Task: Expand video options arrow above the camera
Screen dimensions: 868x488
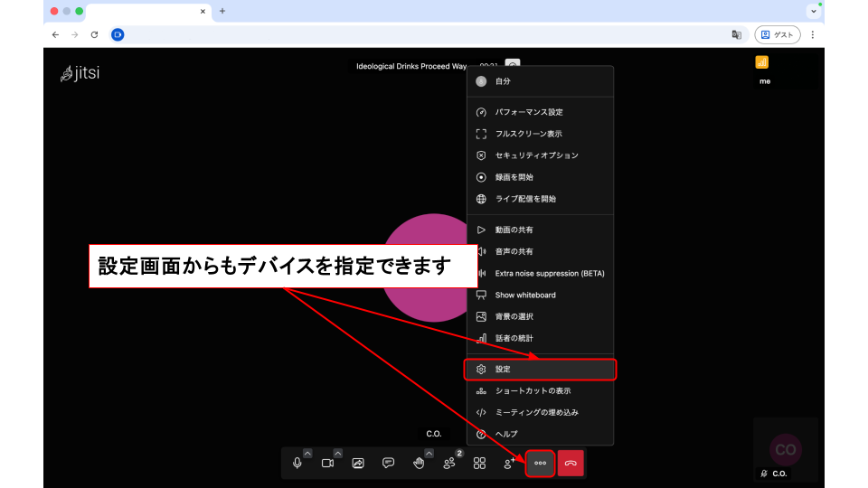Action: tap(338, 453)
